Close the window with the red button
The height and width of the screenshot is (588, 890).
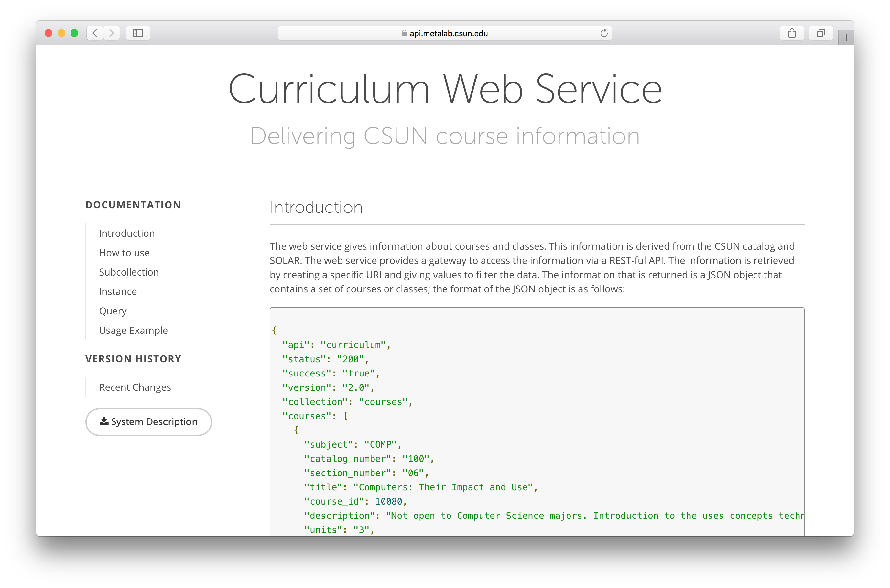click(49, 33)
